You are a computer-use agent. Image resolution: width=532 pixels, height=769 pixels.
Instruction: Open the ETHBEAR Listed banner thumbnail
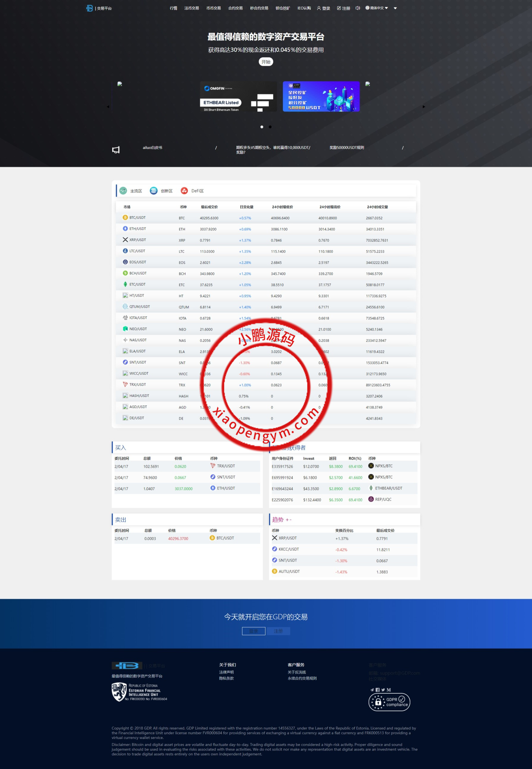click(x=238, y=97)
